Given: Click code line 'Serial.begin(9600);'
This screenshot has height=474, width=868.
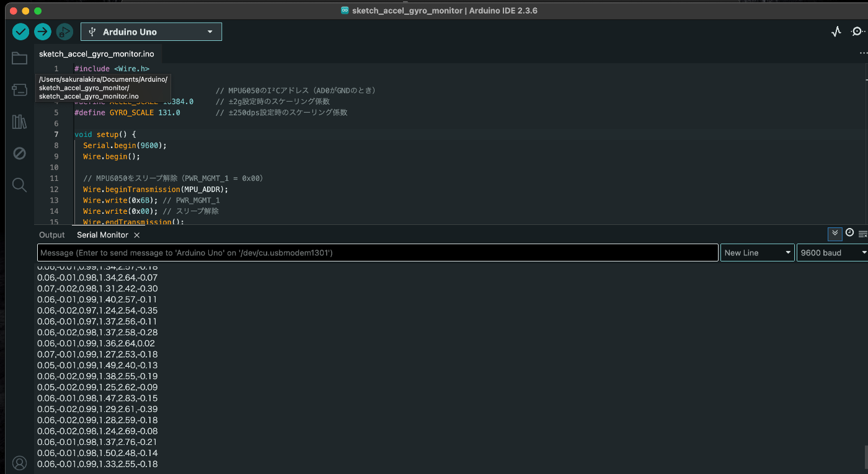Looking at the screenshot, I should [x=125, y=146].
